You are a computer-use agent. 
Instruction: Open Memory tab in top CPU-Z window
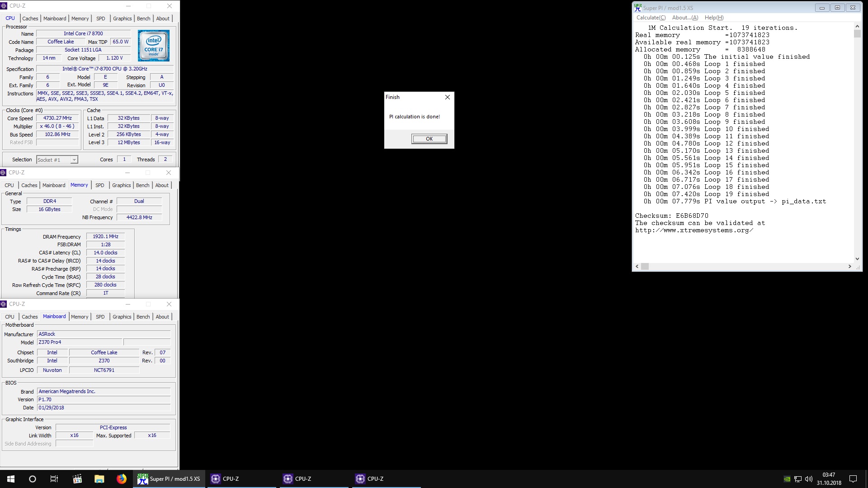(x=80, y=19)
